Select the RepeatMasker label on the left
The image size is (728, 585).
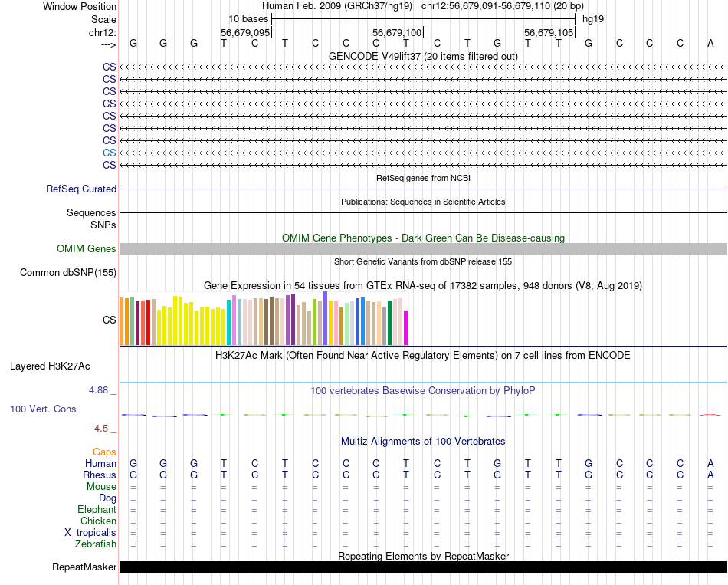coord(84,567)
